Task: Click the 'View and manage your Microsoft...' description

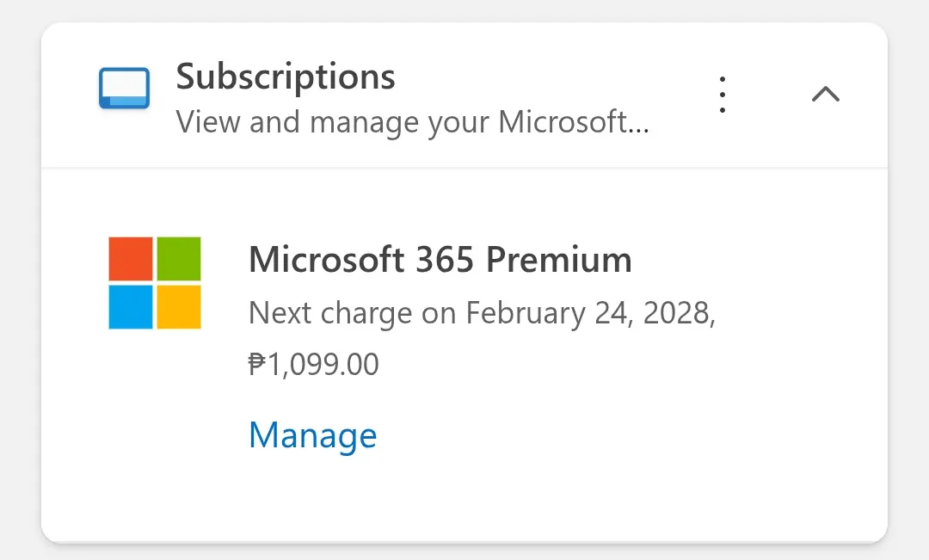Action: pos(412,123)
